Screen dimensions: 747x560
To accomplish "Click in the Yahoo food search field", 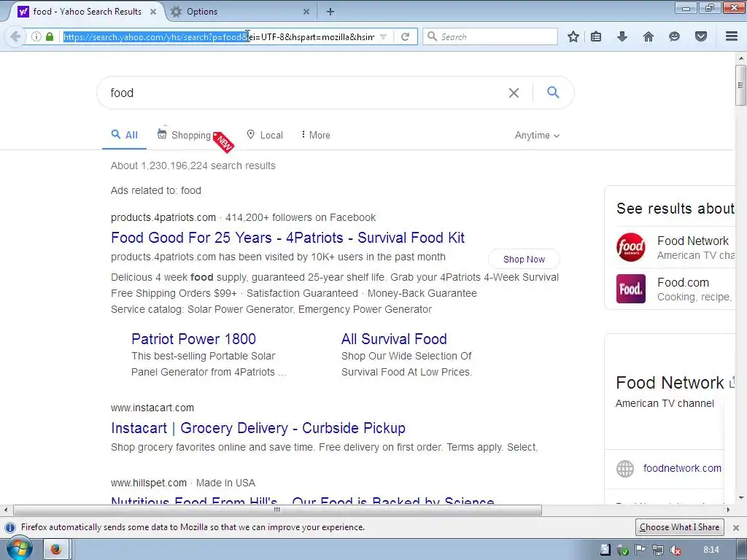I will 305,93.
